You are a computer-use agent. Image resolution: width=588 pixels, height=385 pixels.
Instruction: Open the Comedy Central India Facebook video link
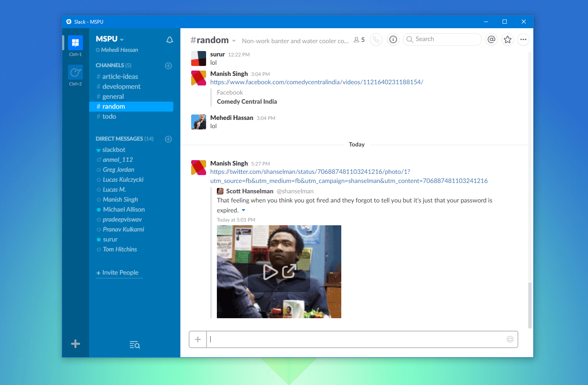317,82
